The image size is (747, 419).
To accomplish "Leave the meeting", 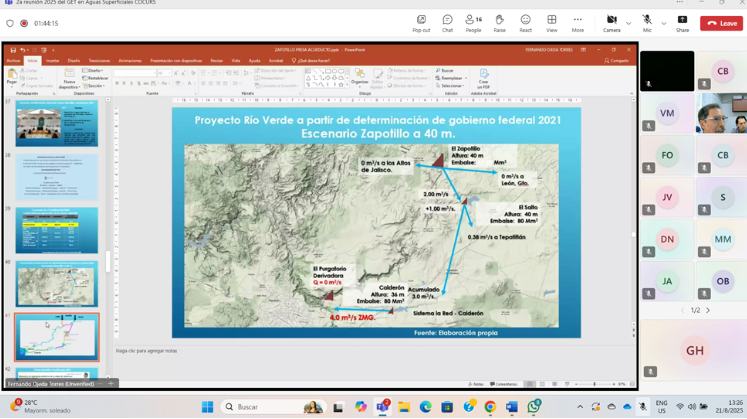I will point(721,23).
